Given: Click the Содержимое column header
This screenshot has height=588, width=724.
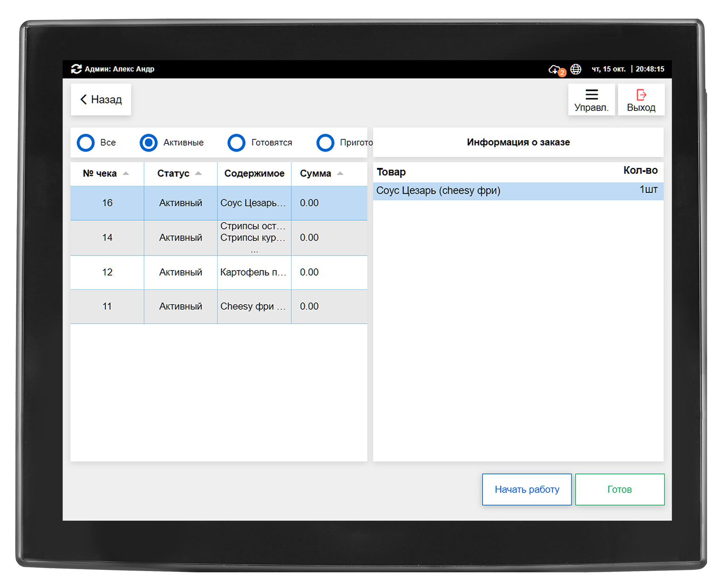Looking at the screenshot, I should point(254,173).
